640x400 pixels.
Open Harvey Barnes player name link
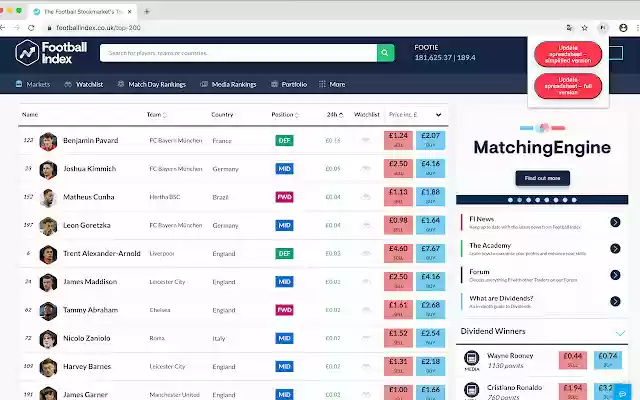coord(87,367)
